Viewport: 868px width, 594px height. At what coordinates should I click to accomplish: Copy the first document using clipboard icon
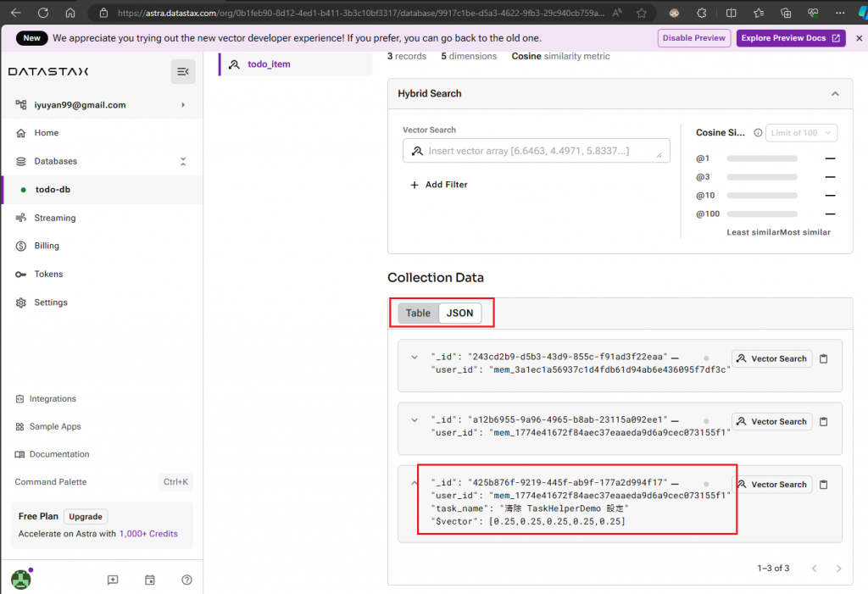[823, 358]
